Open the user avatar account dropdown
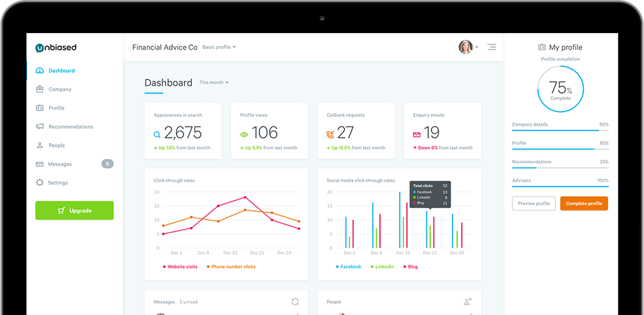Viewport: 644px width, 315px height. pos(468,47)
